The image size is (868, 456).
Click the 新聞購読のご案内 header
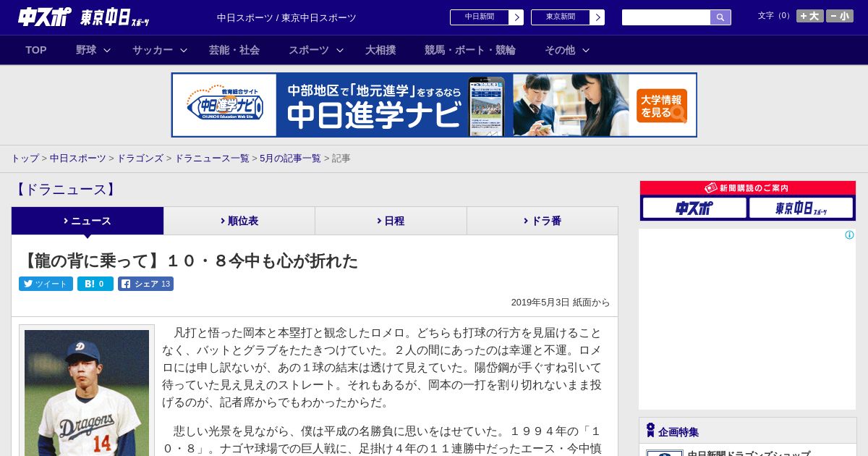click(x=748, y=187)
